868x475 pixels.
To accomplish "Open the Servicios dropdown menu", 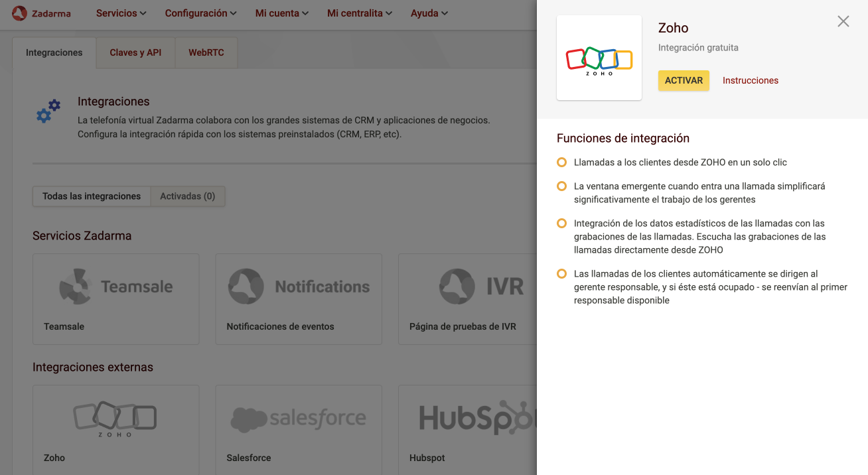I will pyautogui.click(x=121, y=13).
